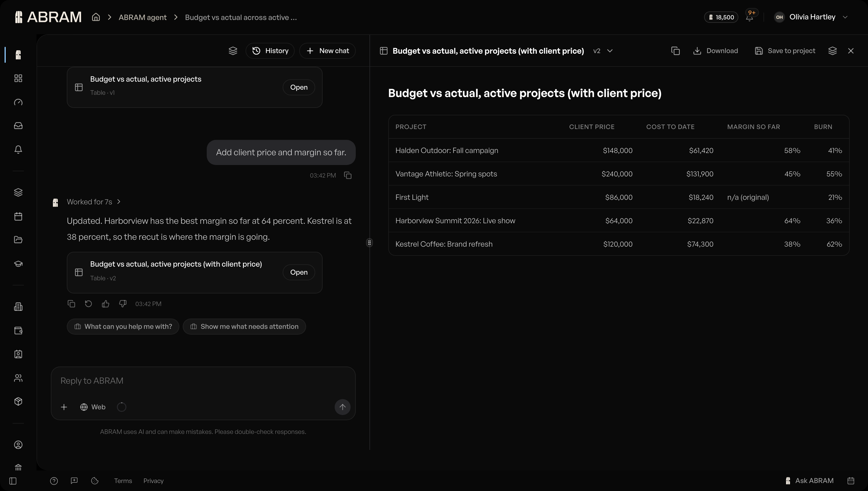Click the 'Kestrel Coffee: Brand refresh' row
Image resolution: width=868 pixels, height=491 pixels.
point(619,244)
